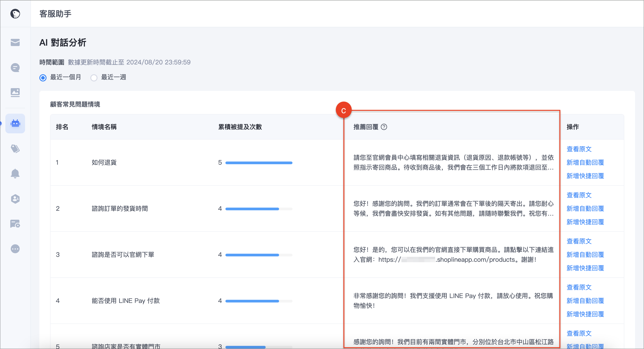
Task: Click recommended reply starting 請您至官網會員中心
Action: coord(453,163)
